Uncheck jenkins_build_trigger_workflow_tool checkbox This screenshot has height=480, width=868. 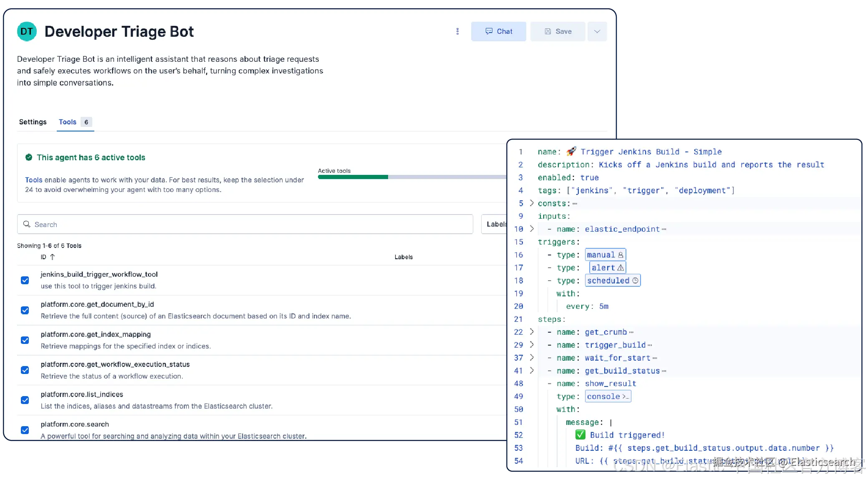pyautogui.click(x=25, y=280)
